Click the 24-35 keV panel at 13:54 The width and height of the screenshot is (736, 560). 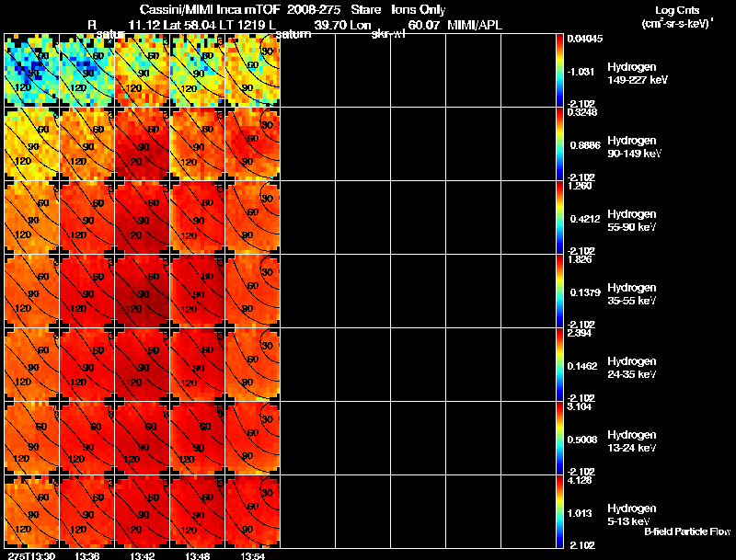(x=252, y=364)
